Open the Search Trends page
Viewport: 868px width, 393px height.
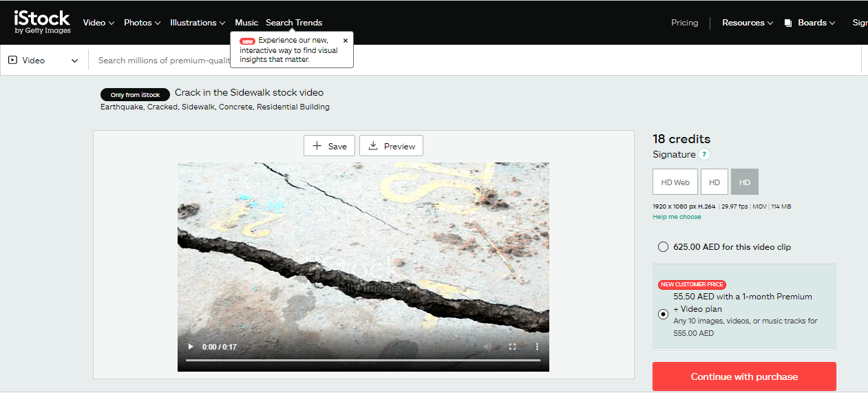[x=294, y=23]
